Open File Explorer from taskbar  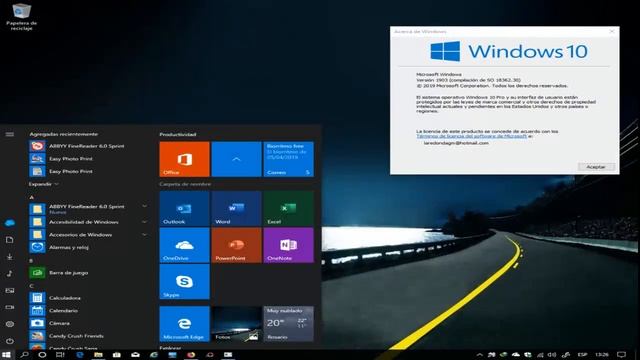click(x=98, y=355)
